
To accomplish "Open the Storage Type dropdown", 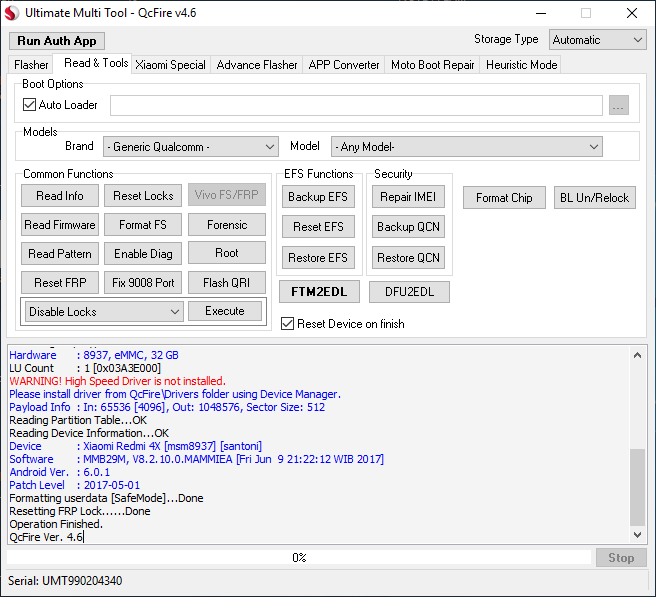I will coord(597,40).
